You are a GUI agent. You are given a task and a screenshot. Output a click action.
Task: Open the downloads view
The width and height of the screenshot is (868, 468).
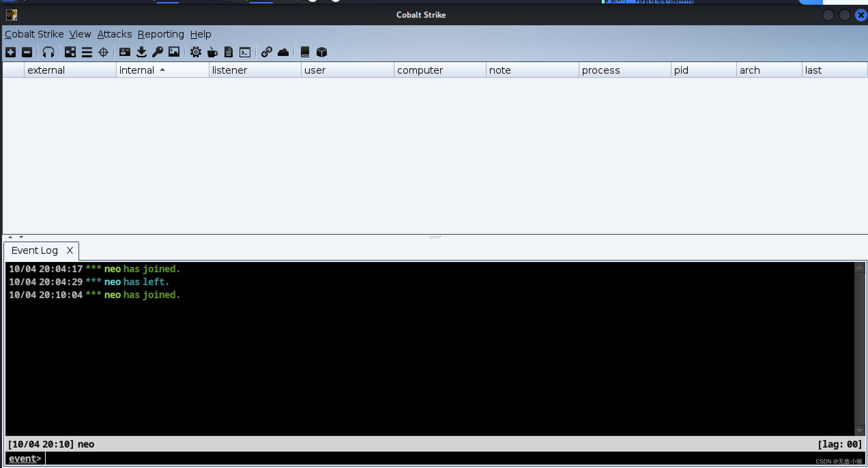[141, 52]
